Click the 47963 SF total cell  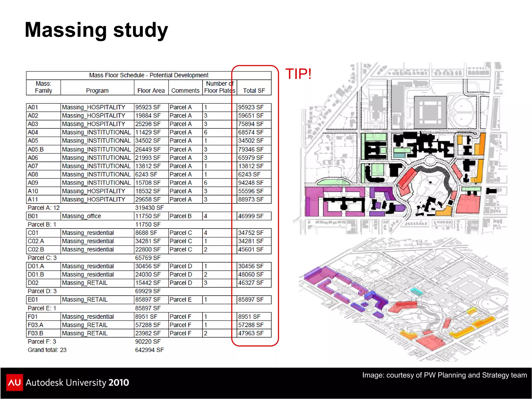pyautogui.click(x=254, y=333)
